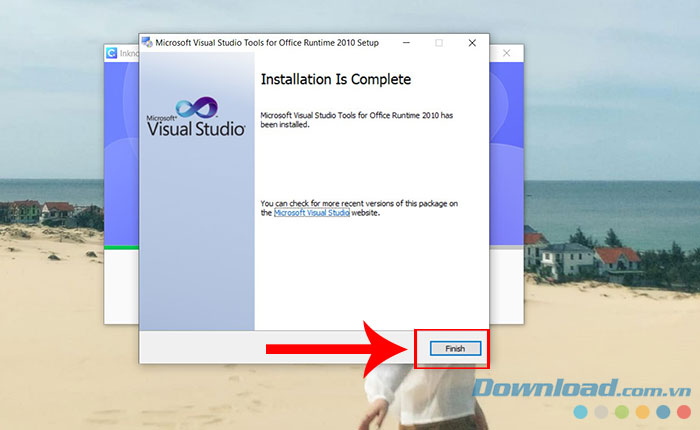Screen dimensions: 700x430
Task: Click the 'has been installed' message text
Action: coord(356,120)
